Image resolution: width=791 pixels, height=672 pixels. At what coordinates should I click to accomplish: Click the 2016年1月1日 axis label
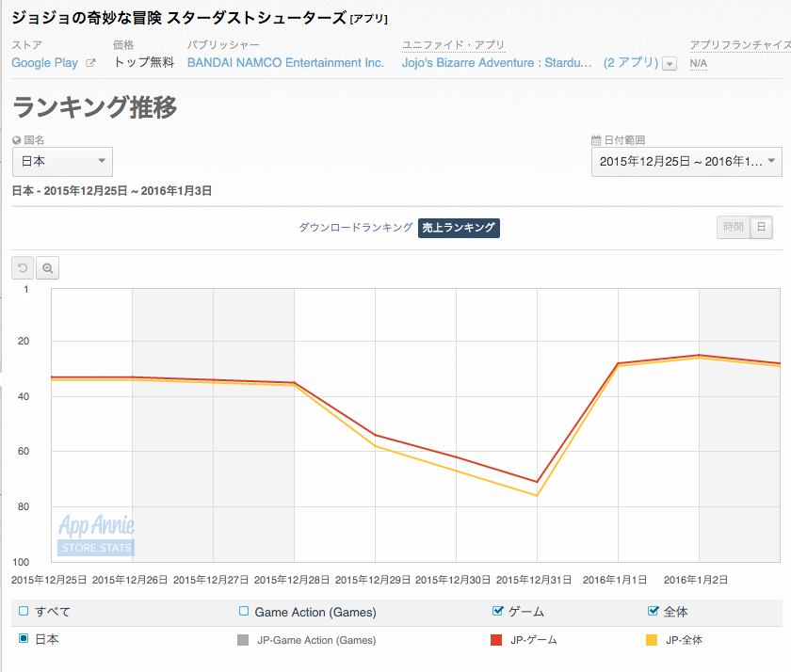(615, 580)
